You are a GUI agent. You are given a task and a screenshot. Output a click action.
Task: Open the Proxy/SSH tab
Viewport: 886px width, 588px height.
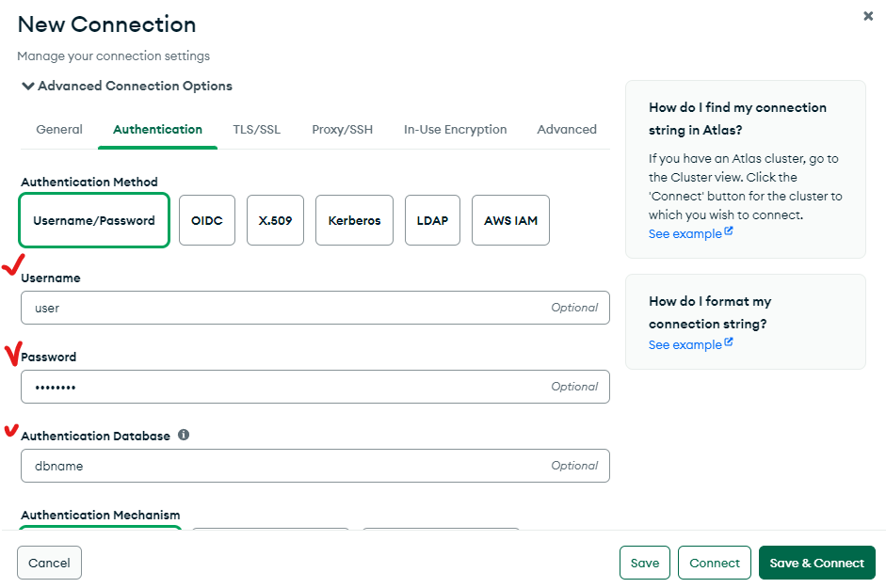coord(343,129)
